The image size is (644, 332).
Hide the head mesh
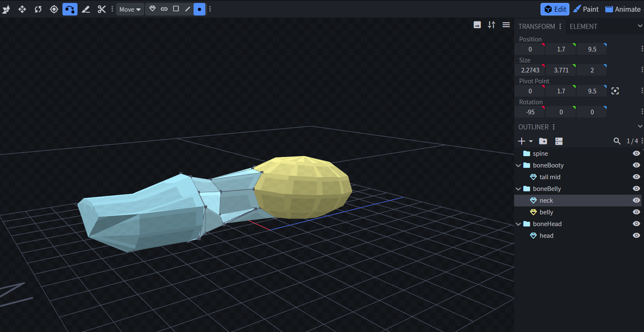click(x=636, y=236)
